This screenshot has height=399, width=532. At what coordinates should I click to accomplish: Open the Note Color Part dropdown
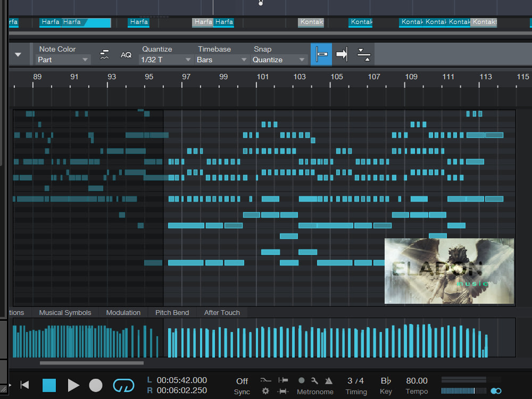point(63,60)
